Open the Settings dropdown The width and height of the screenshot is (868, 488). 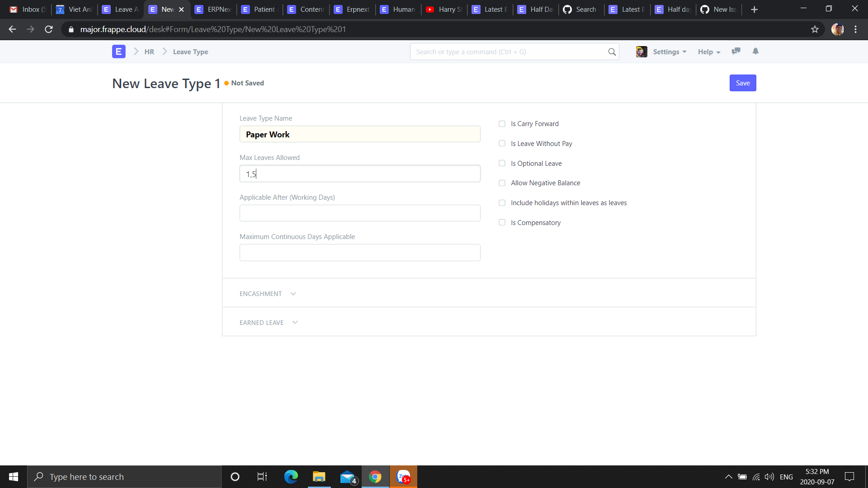669,52
